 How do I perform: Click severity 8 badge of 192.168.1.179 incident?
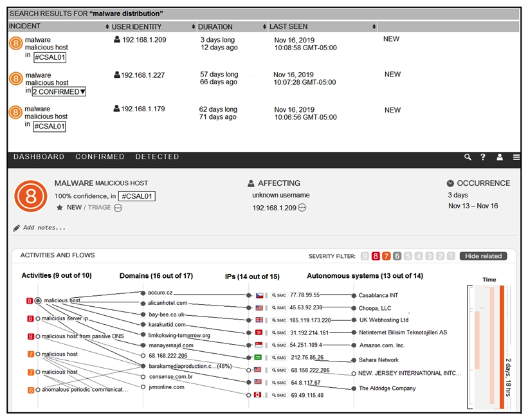[x=15, y=112]
